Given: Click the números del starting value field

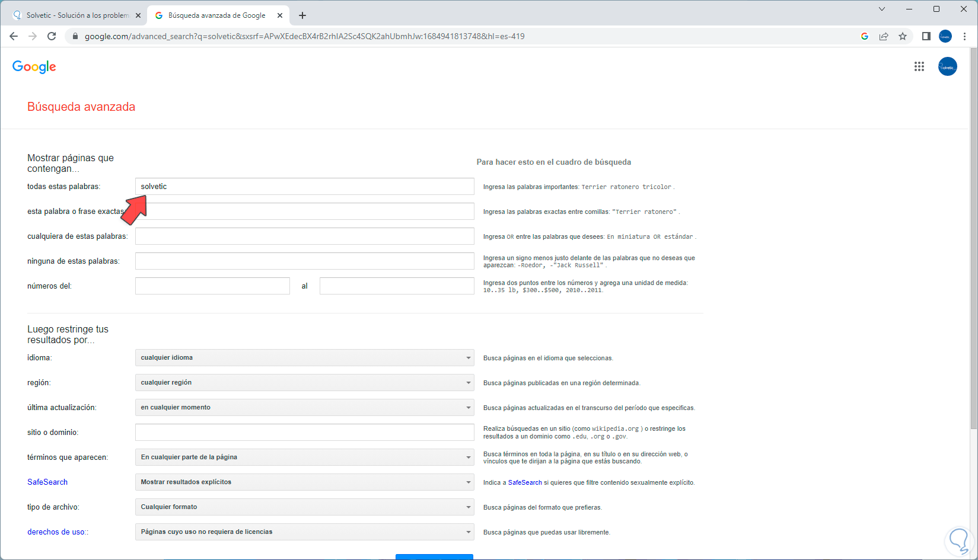Looking at the screenshot, I should [212, 286].
